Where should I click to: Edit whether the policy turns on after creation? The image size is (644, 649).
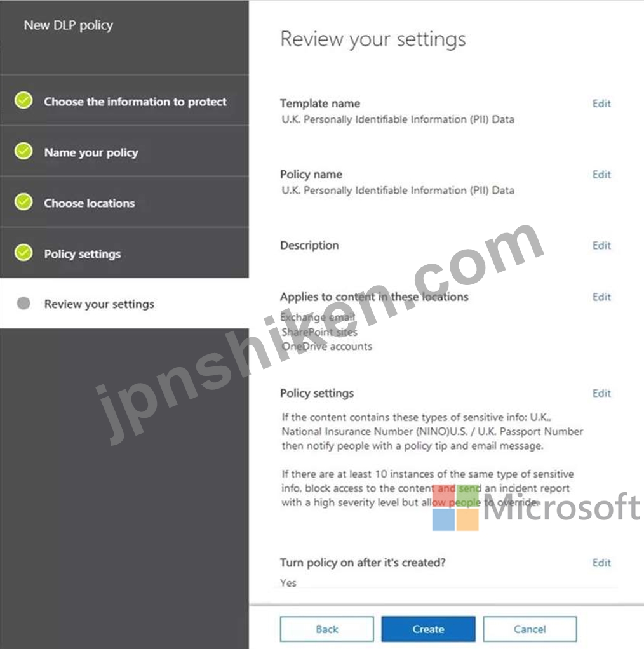(x=601, y=563)
